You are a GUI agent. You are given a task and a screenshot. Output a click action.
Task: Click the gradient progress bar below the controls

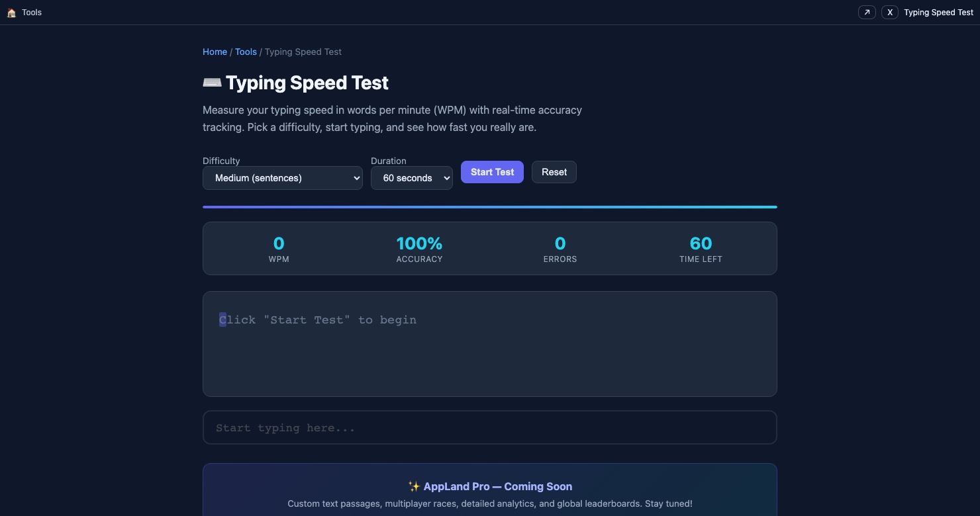[489, 206]
